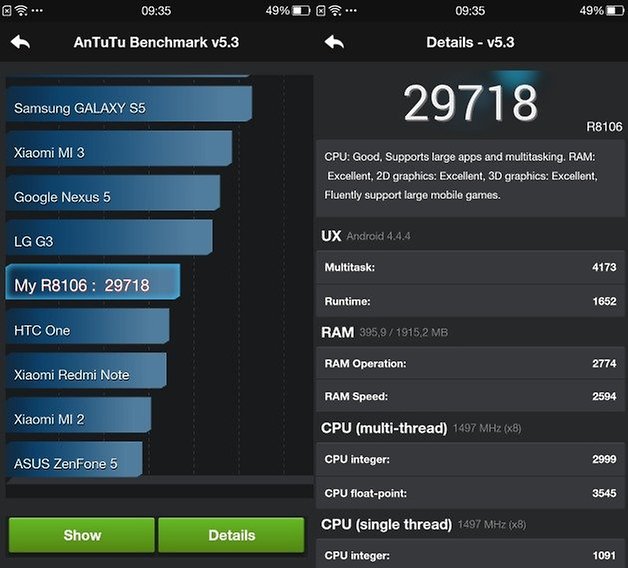Tap Wi-Fi icon in left status bar
Viewport: 628px width, 568px height.
pyautogui.click(x=21, y=10)
